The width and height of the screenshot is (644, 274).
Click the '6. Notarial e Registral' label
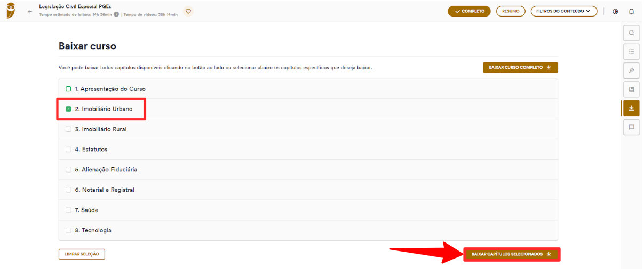pos(105,190)
